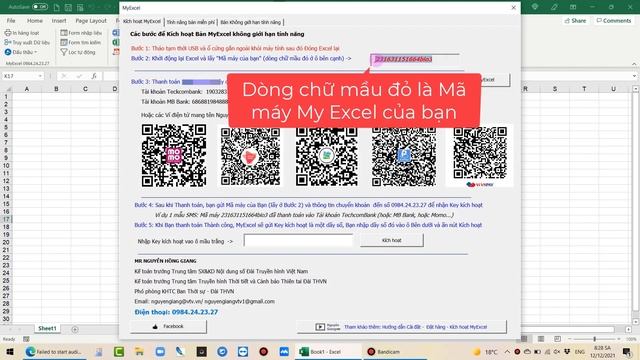This screenshot has height=360, width=640.
Task: Open the notification center icon
Action: [x=627, y=351]
